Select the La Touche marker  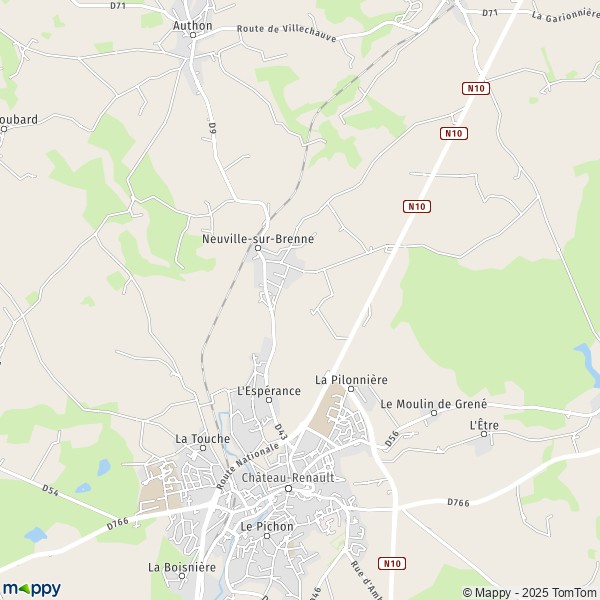point(203,448)
